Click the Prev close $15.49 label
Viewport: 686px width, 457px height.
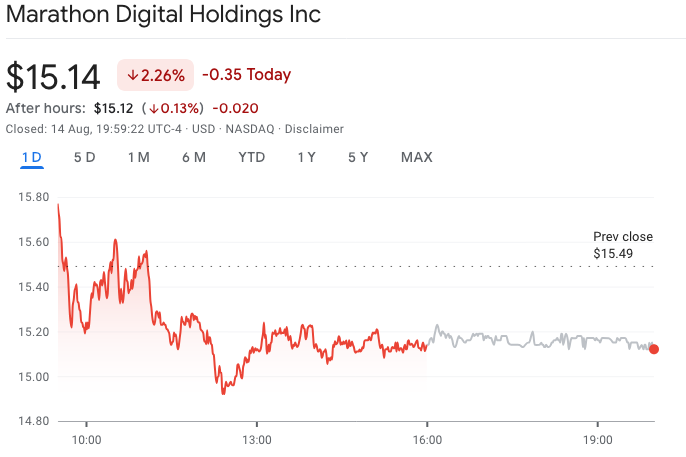[622, 245]
